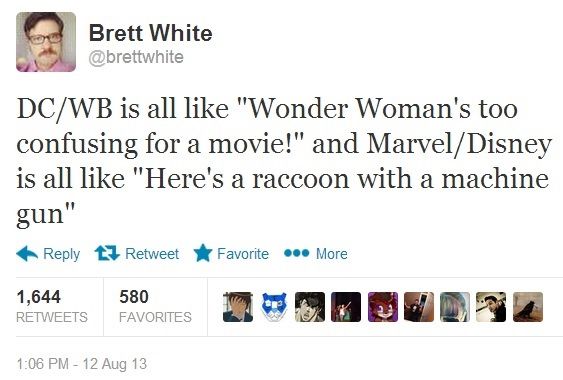The width and height of the screenshot is (563, 380).
Task: Open the shouting manga character avatar
Action: pyautogui.click(x=310, y=307)
